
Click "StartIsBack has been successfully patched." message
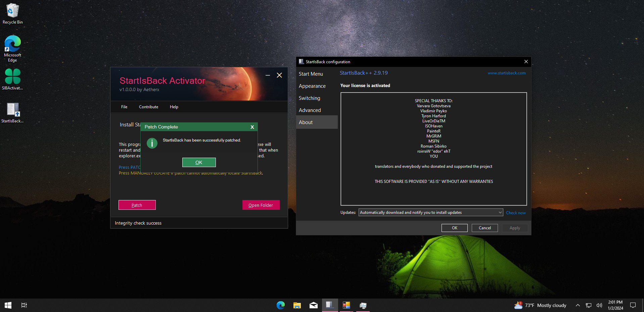(x=202, y=140)
